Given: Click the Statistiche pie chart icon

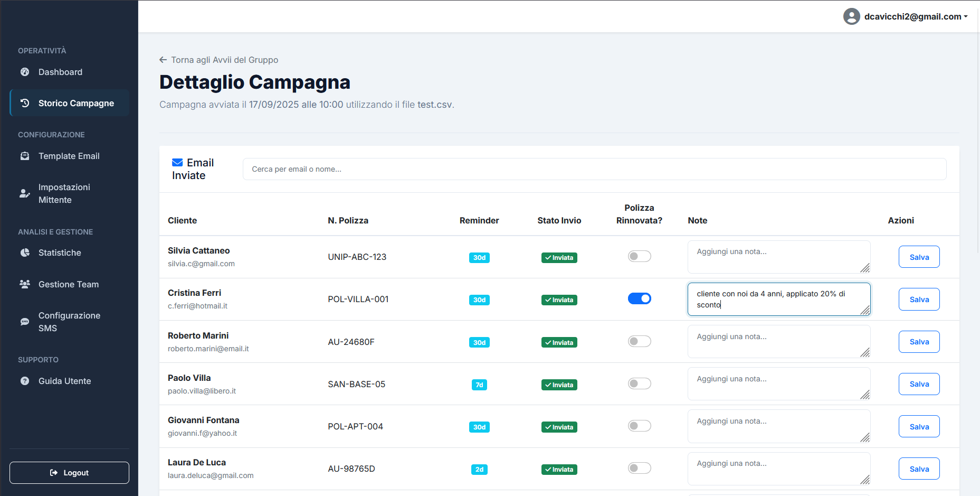Looking at the screenshot, I should coord(25,252).
